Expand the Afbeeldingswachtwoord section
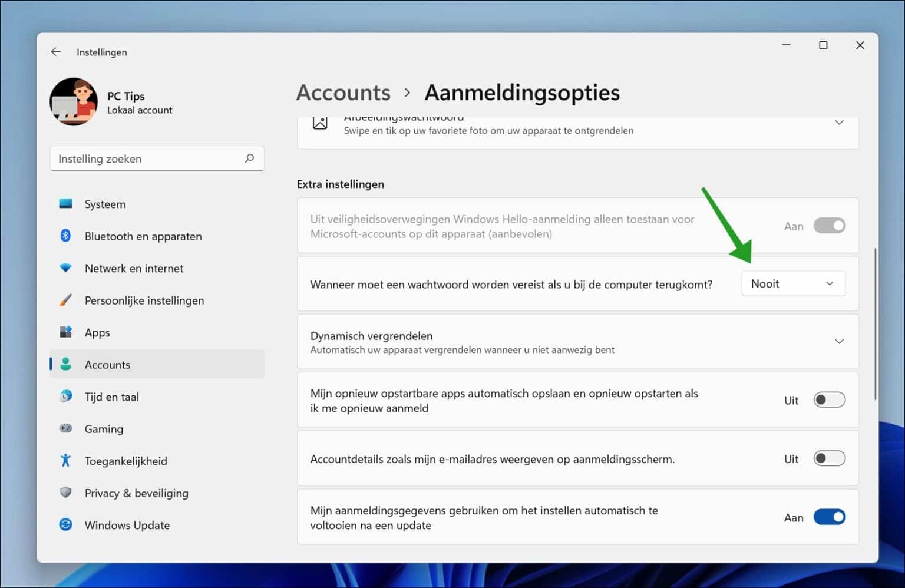 click(840, 123)
